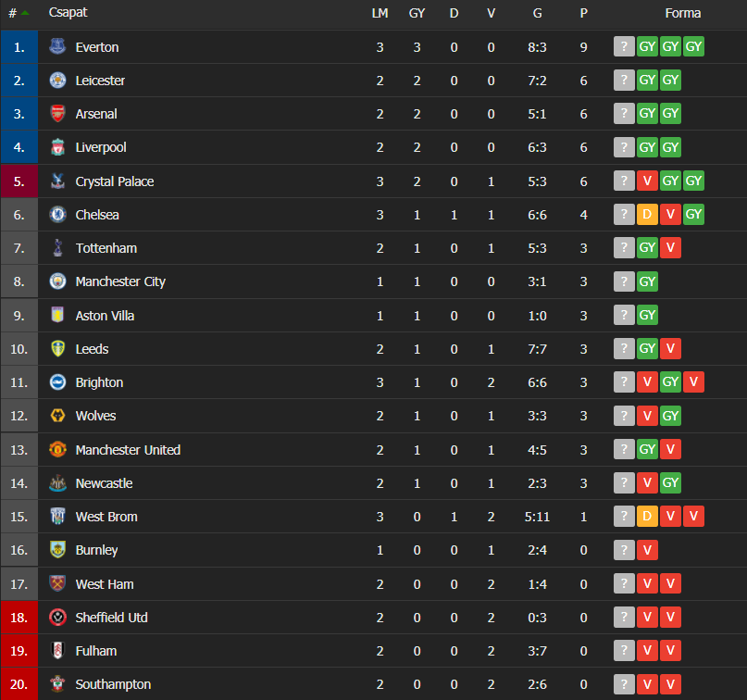The image size is (747, 700).
Task: Click the red 18. position cell
Action: (19, 617)
